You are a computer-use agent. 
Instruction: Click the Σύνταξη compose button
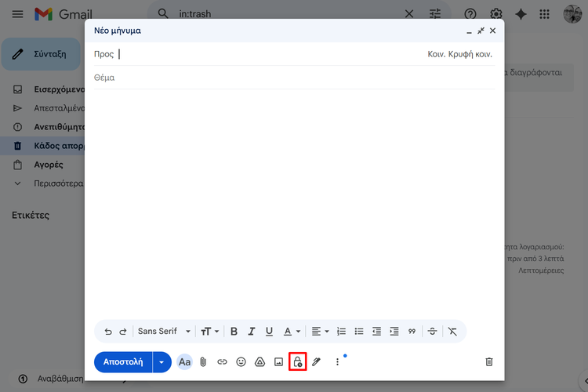(41, 54)
